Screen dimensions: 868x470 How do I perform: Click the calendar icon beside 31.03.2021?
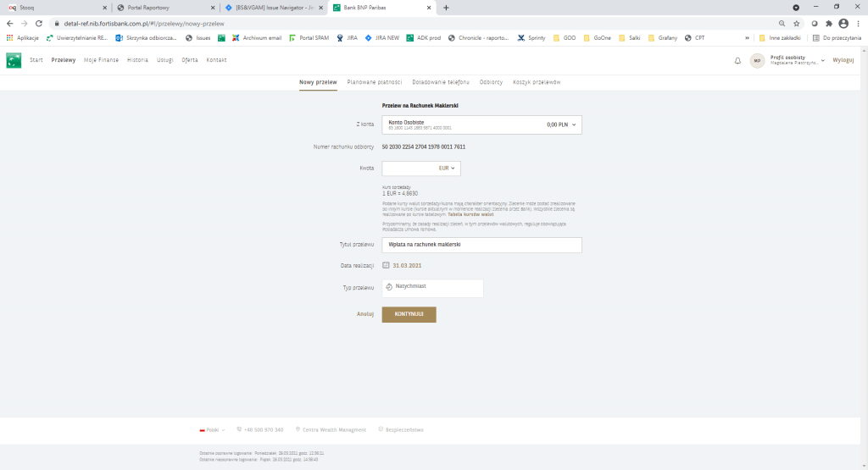(x=386, y=265)
